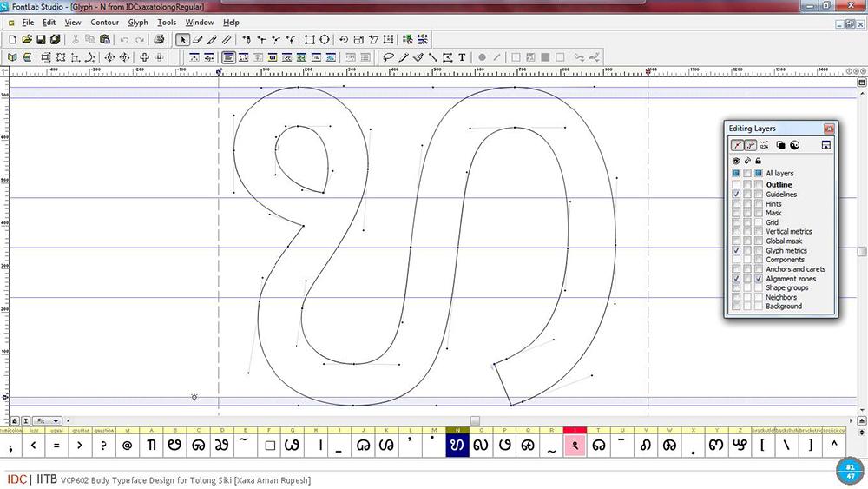Viewport: 868px width, 489px height.
Task: Toggle the Guidelines layer checkbox
Action: (x=736, y=195)
